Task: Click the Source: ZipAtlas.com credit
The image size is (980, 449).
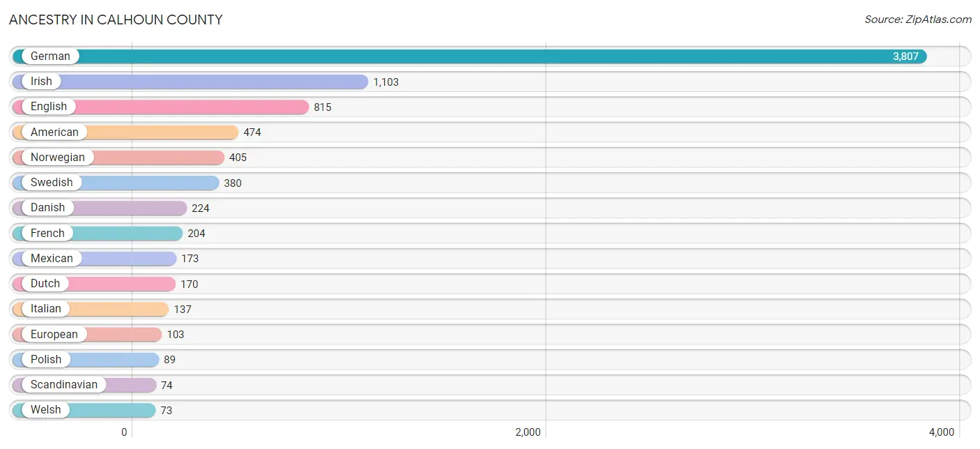Action: (918, 20)
